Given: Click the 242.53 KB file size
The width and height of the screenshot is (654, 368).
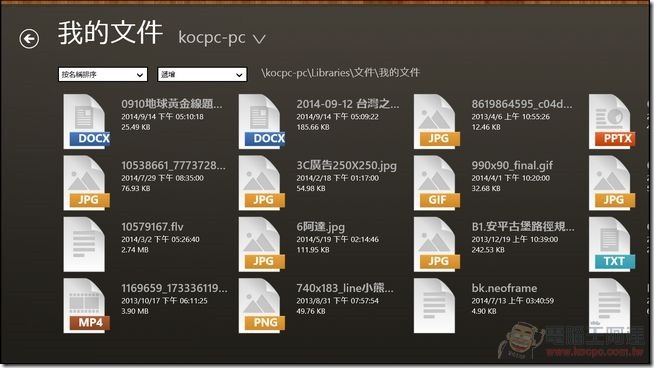Looking at the screenshot, I should 488,250.
